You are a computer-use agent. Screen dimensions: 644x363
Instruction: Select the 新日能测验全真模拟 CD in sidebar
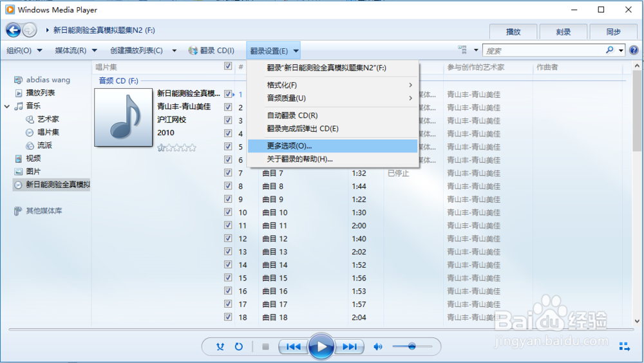pos(52,185)
